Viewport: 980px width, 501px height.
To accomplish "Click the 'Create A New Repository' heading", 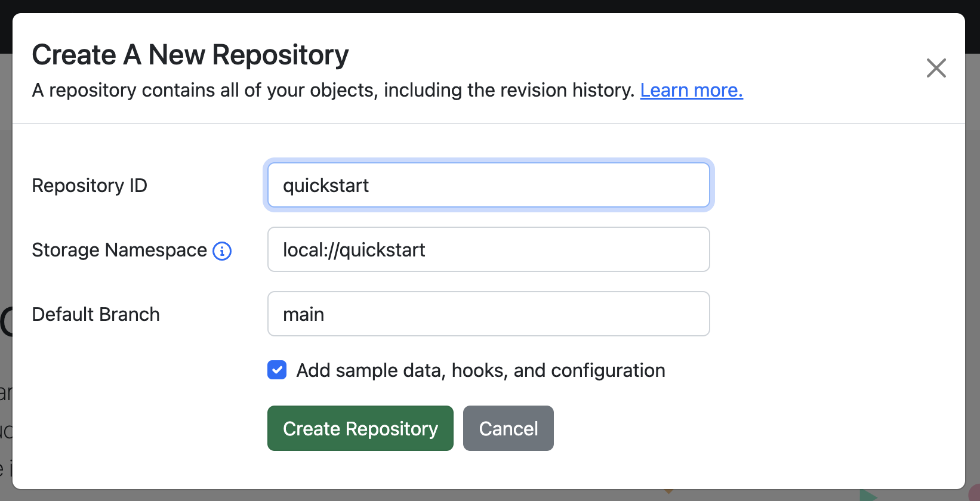I will [x=190, y=55].
